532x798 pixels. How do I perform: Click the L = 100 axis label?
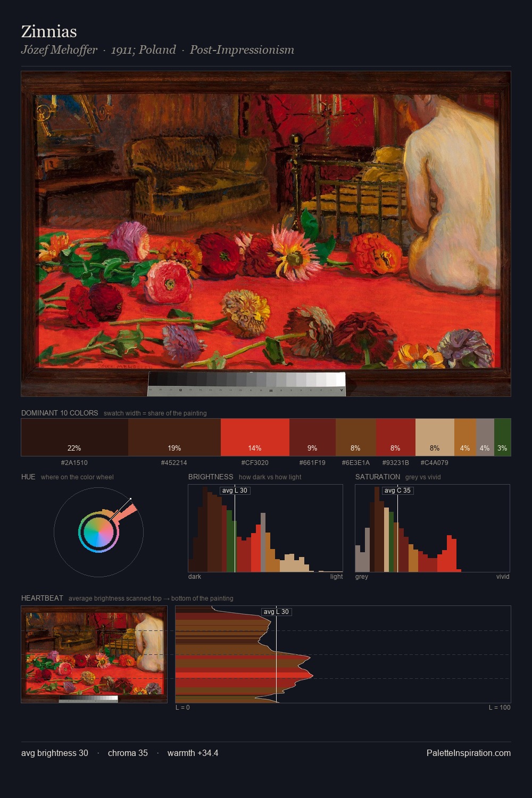pyautogui.click(x=500, y=708)
